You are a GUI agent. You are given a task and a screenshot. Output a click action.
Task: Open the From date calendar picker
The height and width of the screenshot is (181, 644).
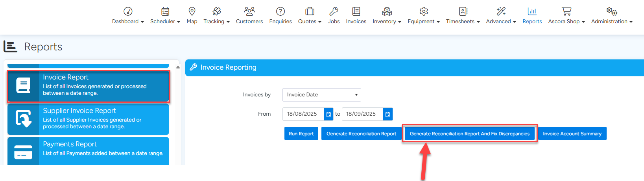tap(328, 114)
